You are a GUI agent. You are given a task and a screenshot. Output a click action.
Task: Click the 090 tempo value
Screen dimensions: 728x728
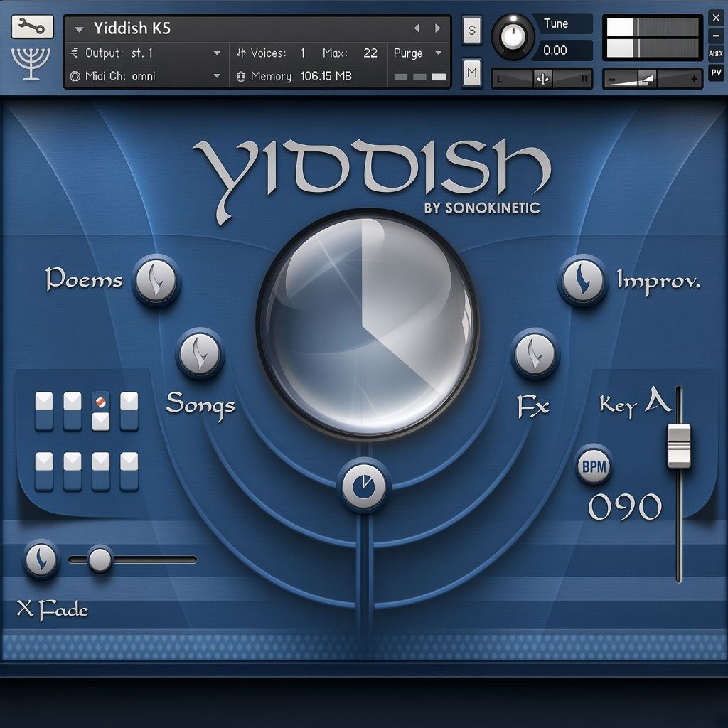tap(625, 506)
